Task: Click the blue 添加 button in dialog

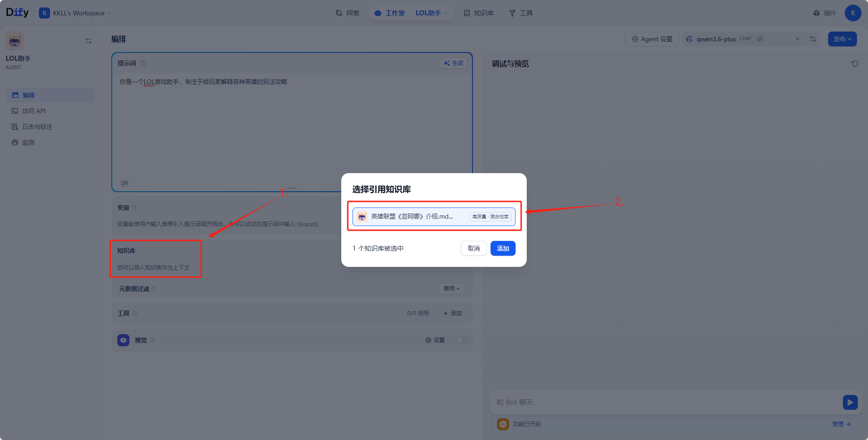Action: point(503,248)
